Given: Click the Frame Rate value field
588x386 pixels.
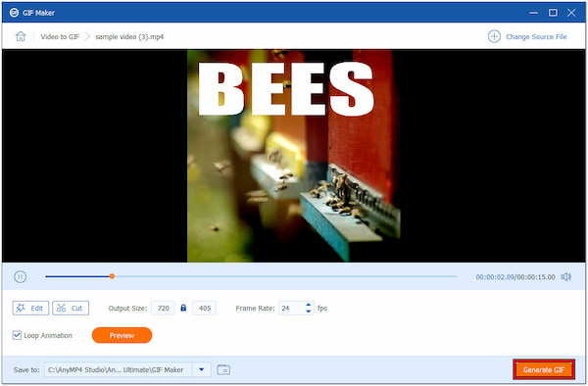Looking at the screenshot, I should [x=291, y=308].
